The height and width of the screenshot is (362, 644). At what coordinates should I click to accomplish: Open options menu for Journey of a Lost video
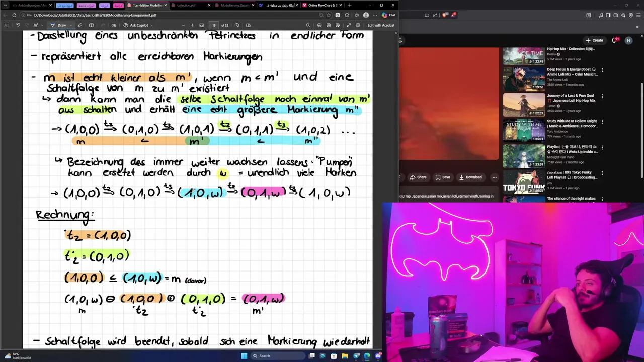[602, 96]
